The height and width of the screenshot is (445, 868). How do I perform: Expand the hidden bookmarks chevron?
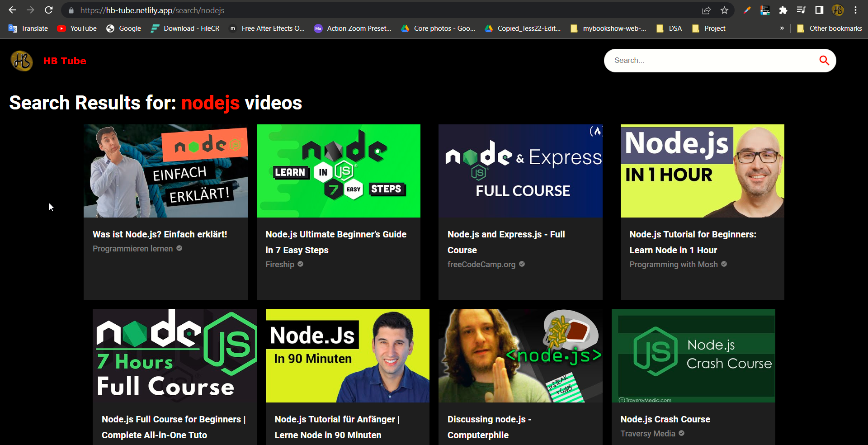[782, 28]
